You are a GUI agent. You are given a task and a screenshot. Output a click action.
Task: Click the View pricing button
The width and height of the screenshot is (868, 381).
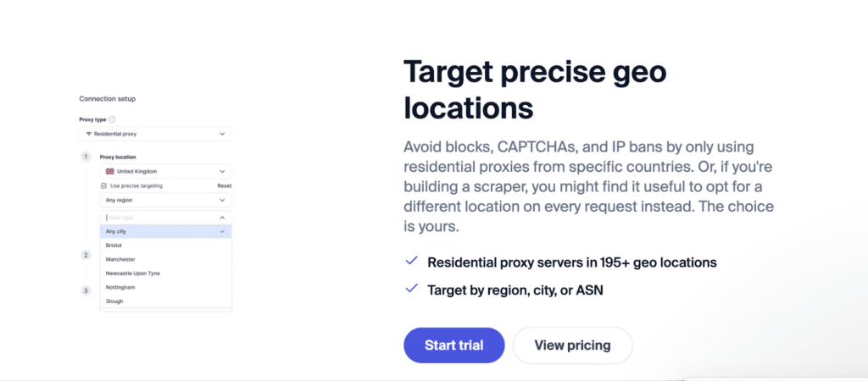point(572,345)
